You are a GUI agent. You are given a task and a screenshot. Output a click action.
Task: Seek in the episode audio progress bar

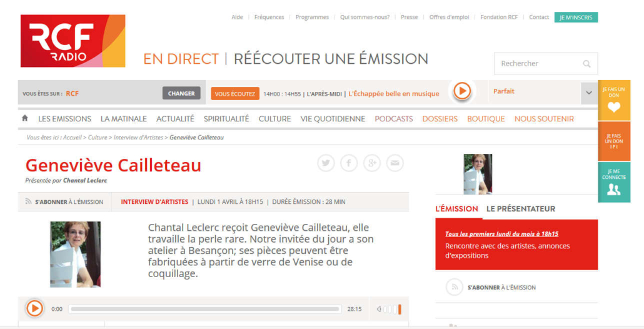205,309
